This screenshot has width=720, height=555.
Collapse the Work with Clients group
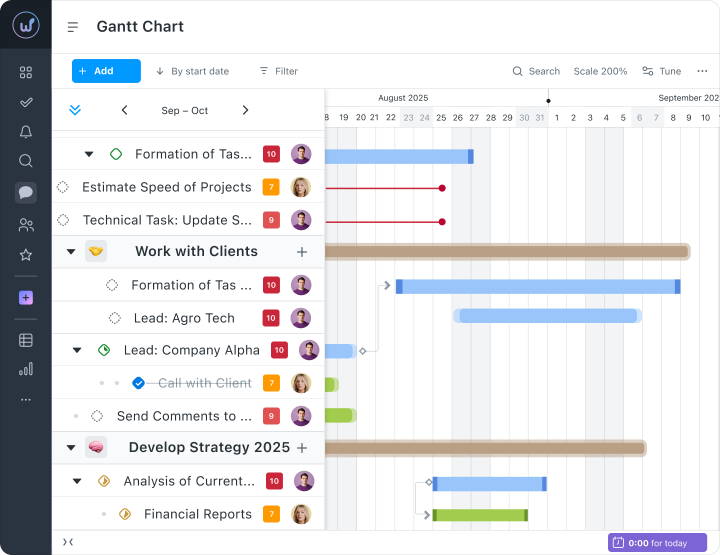(x=70, y=252)
